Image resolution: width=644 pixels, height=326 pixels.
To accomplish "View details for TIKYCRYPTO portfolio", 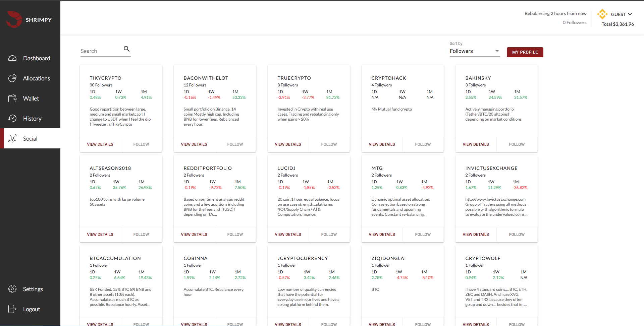I will pos(100,144).
